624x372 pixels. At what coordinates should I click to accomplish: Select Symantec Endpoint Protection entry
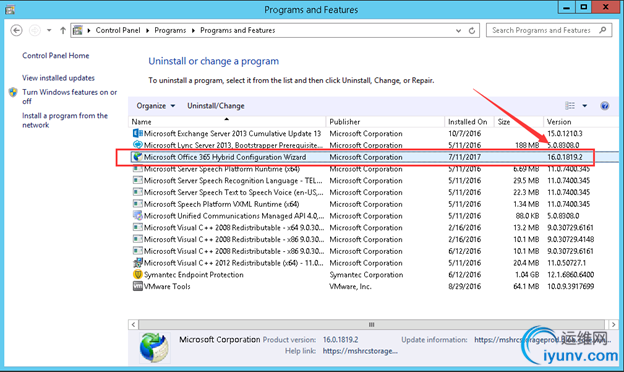(193, 275)
